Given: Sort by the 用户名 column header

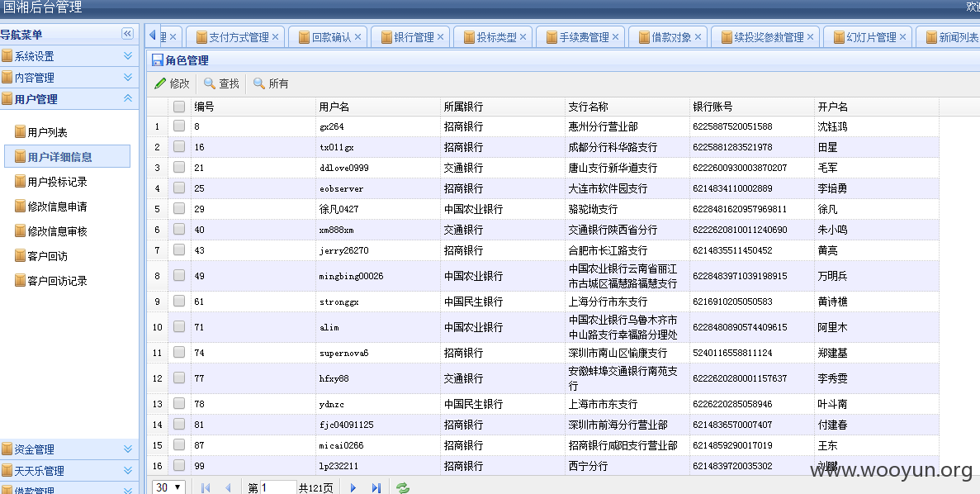Looking at the screenshot, I should click(378, 107).
